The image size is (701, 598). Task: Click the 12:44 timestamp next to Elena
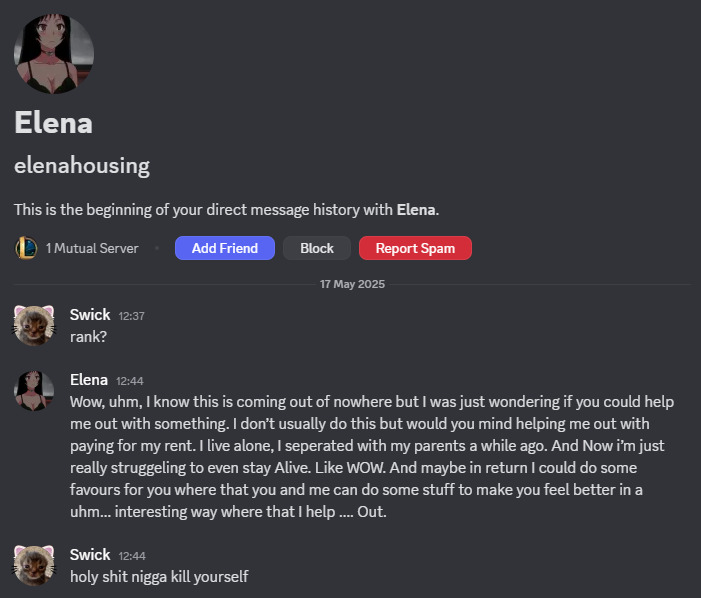point(130,381)
